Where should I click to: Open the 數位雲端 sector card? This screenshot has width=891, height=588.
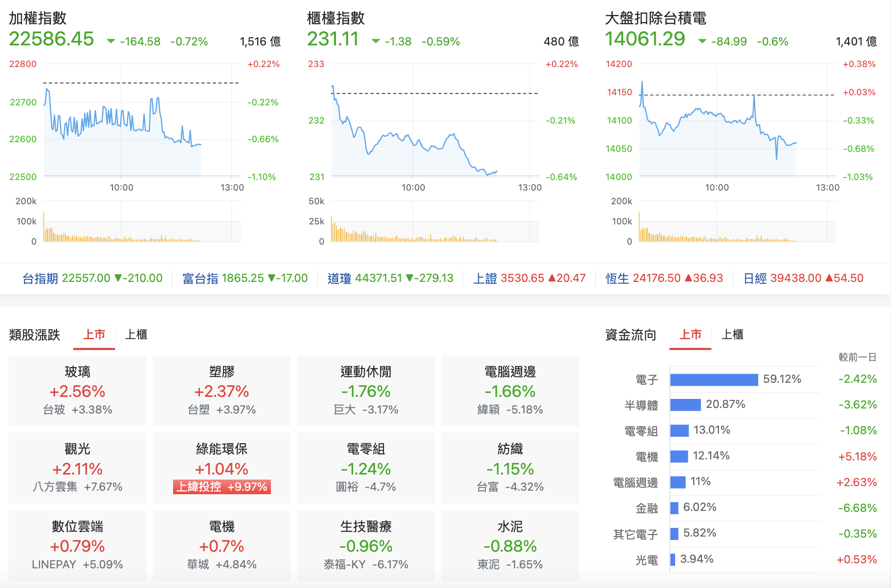click(x=77, y=546)
